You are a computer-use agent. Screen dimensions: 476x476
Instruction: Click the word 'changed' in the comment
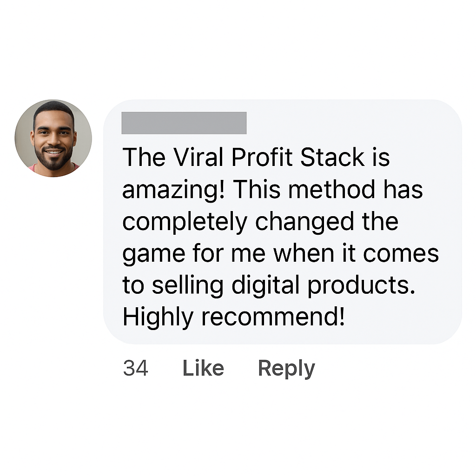click(304, 222)
